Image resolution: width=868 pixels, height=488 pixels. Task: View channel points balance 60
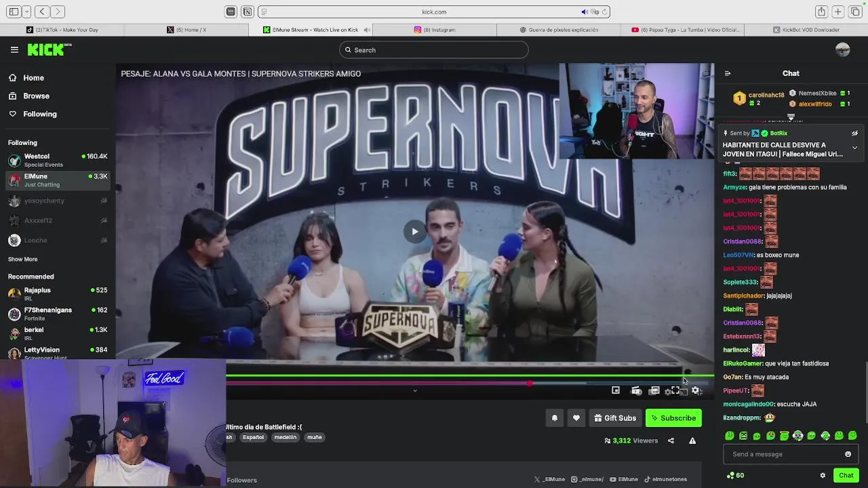[735, 475]
